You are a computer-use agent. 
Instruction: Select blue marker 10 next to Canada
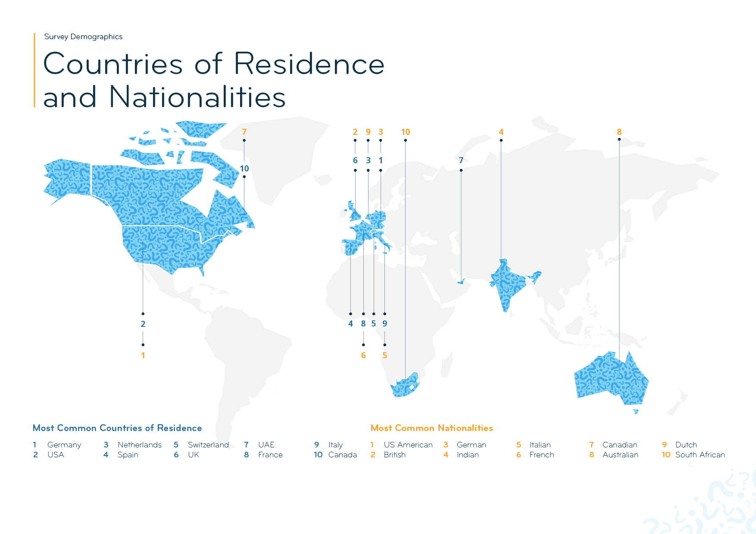click(244, 169)
